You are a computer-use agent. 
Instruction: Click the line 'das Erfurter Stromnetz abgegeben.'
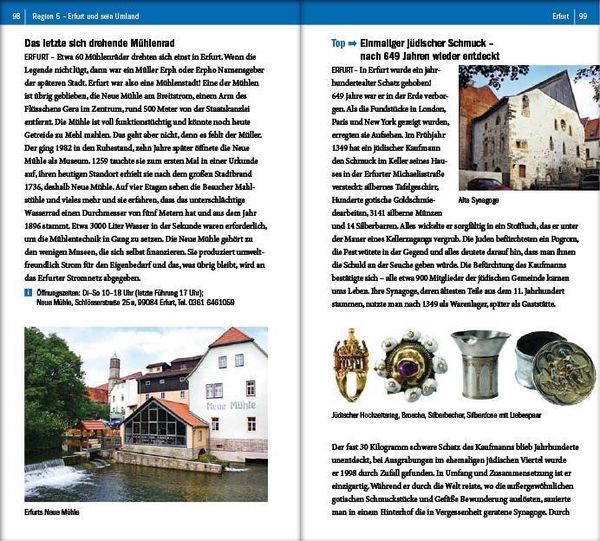click(82, 278)
